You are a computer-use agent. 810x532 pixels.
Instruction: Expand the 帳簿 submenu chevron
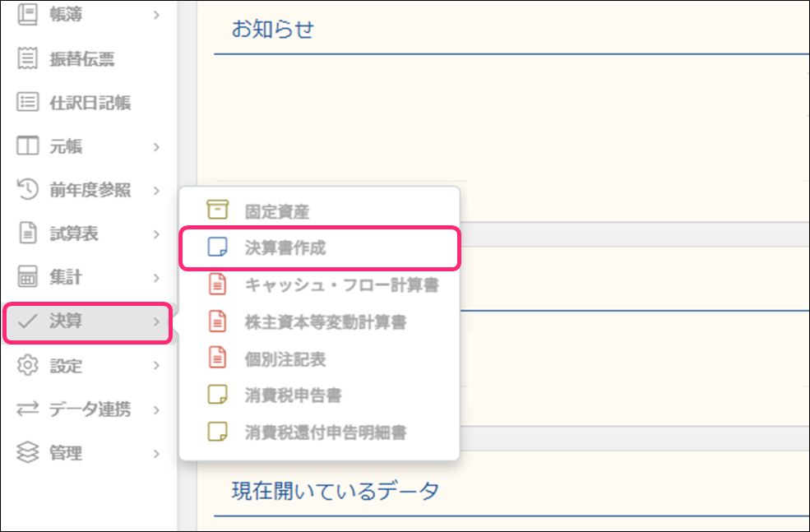point(156,15)
